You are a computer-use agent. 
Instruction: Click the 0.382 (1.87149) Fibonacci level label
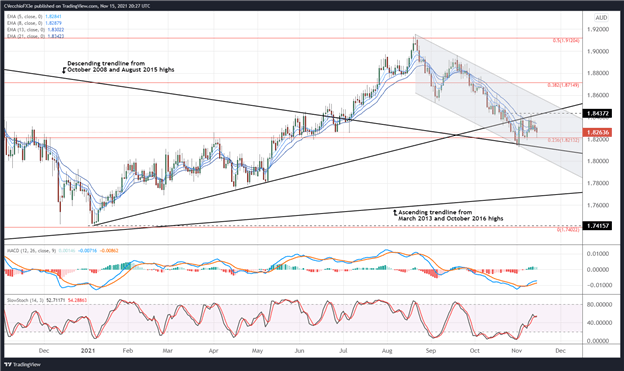564,85
